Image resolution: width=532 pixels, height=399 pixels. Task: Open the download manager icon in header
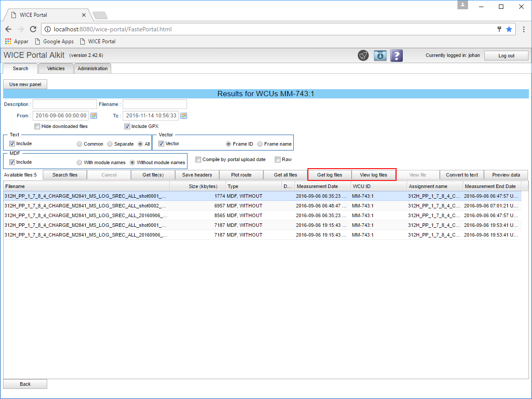380,56
